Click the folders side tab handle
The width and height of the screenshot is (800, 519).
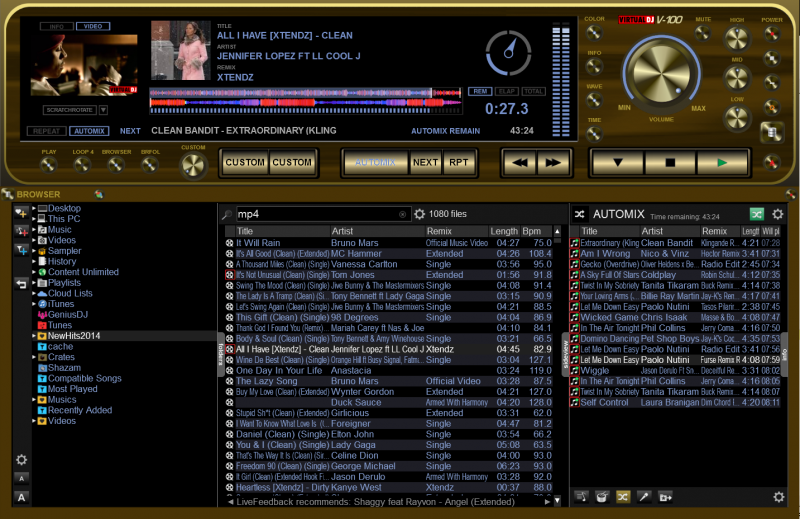point(221,354)
